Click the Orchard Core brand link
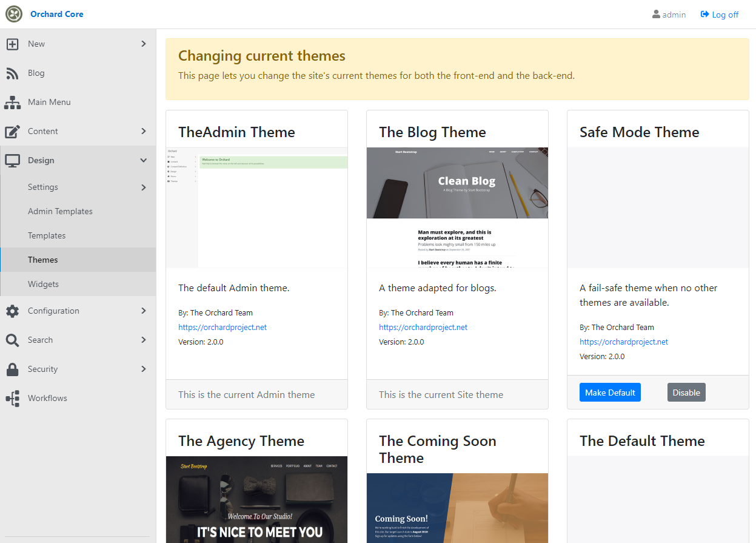Viewport: 756px width, 543px height. click(x=57, y=14)
